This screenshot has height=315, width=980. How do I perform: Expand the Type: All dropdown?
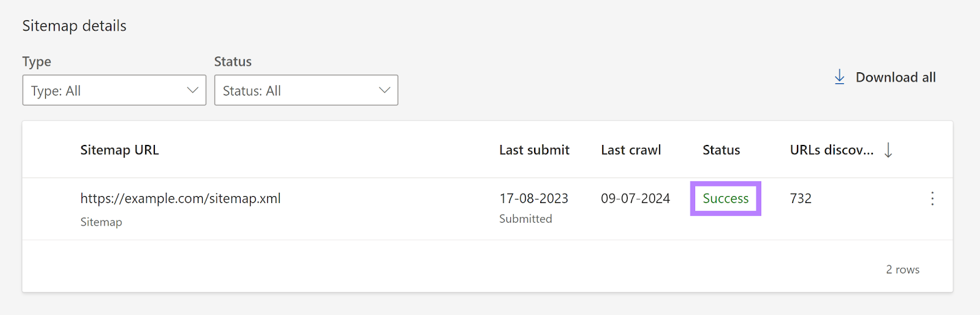114,91
